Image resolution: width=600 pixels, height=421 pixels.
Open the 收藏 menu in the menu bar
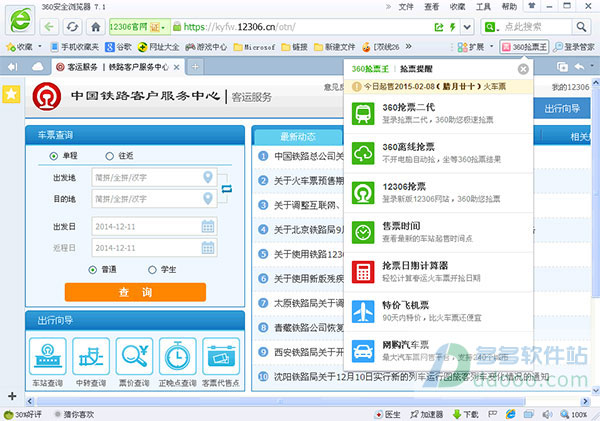pos(457,7)
